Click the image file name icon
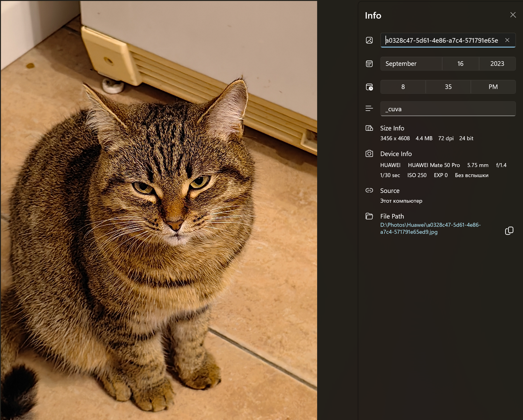Image resolution: width=523 pixels, height=420 pixels. coord(369,40)
